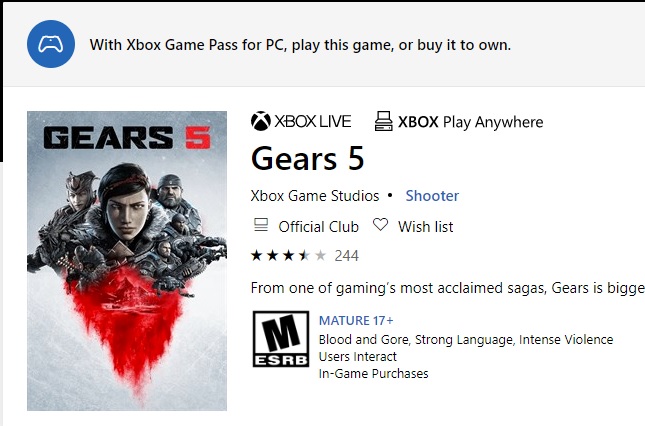Open the MATURE 17+ rating link
The width and height of the screenshot is (645, 426).
point(356,321)
